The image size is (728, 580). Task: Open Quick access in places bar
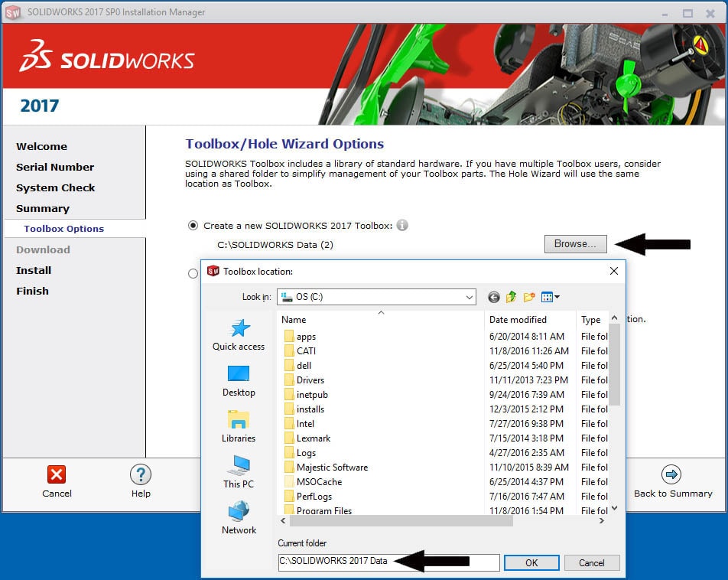(x=239, y=334)
